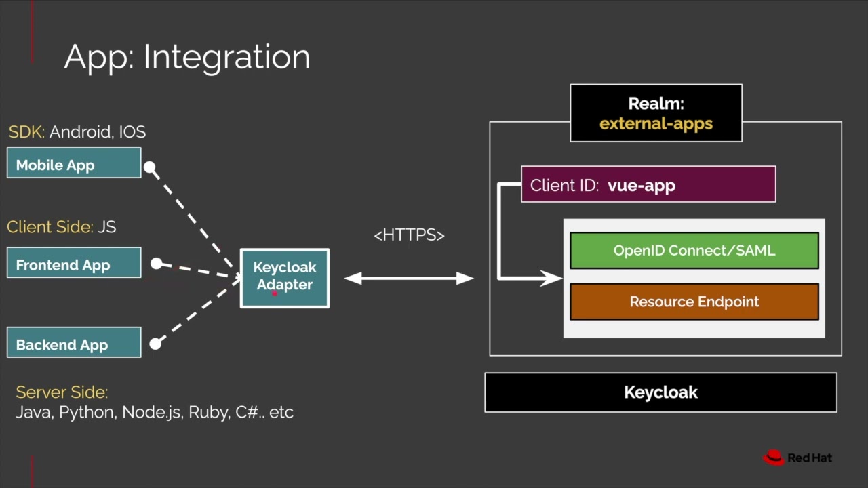Click the 'Java, Python, Node.js, Ruby, C#.. etc' line
Screen dimensions: 868x488
click(x=155, y=412)
